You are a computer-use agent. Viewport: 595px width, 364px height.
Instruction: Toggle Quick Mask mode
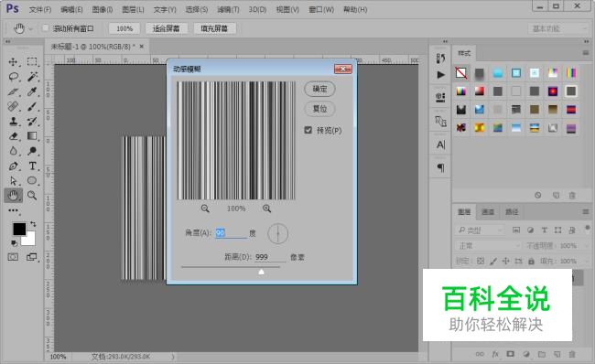tap(13, 257)
